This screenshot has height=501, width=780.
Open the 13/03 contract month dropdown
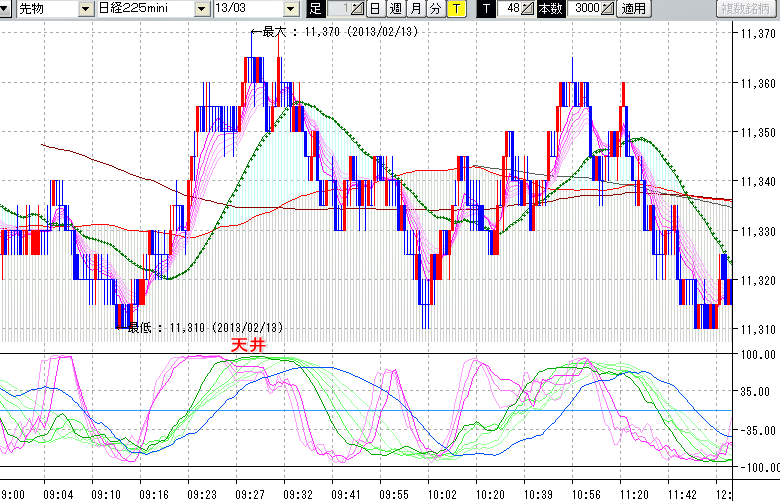[291, 9]
